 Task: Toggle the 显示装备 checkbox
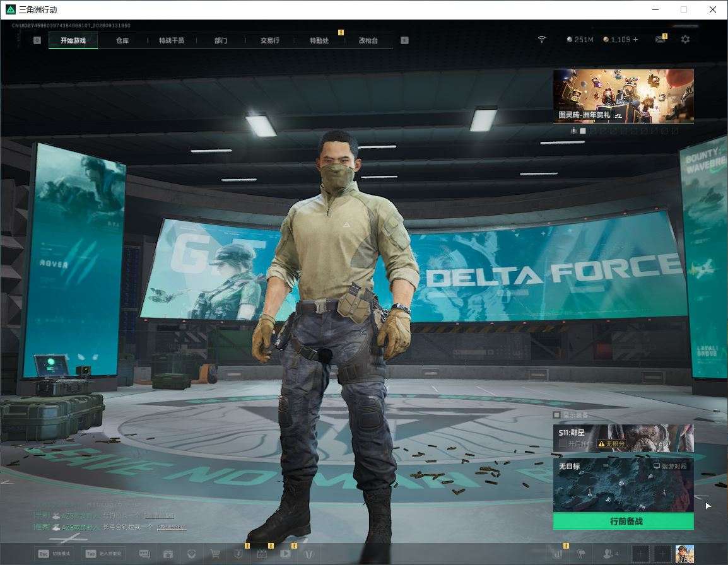pyautogui.click(x=556, y=414)
